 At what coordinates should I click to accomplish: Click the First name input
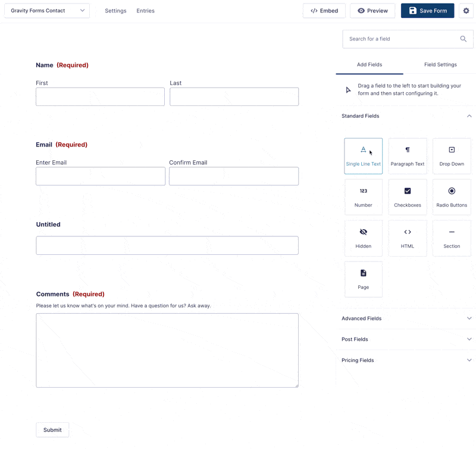[100, 96]
